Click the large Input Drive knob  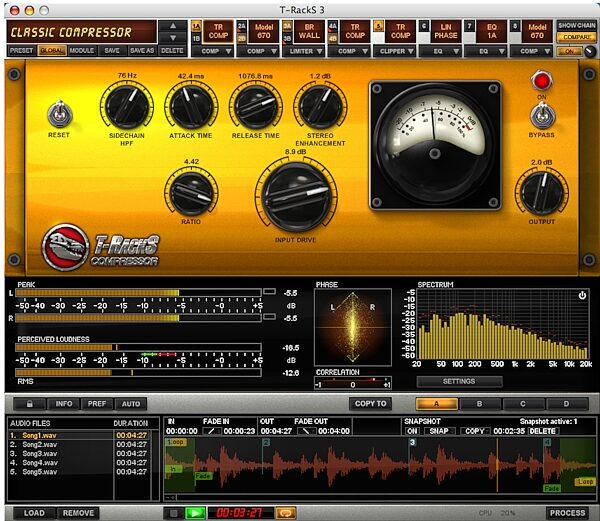point(295,196)
